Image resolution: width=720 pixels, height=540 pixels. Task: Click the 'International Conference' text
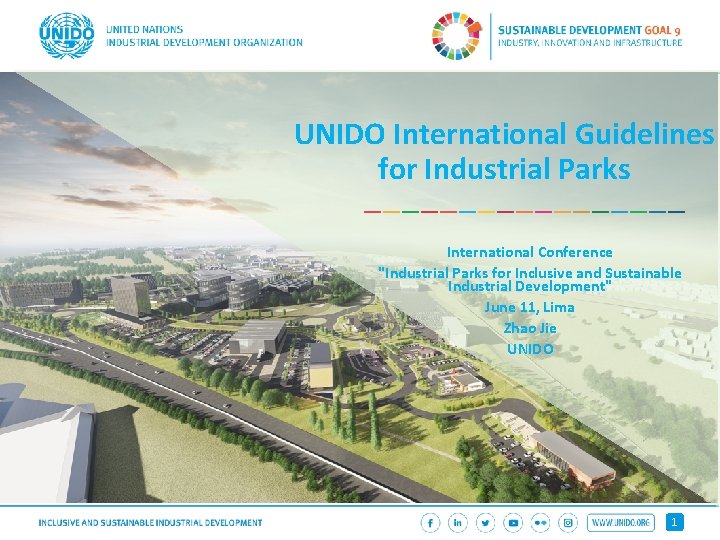point(529,252)
